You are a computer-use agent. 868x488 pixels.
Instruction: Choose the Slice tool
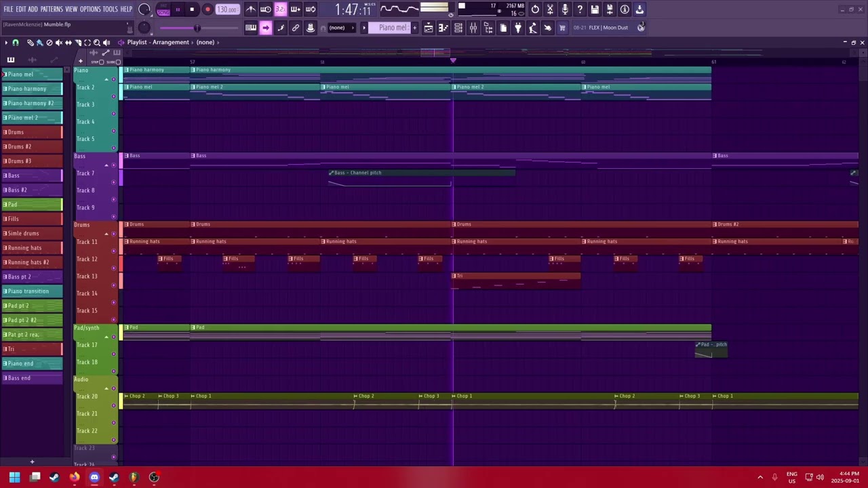pos(78,42)
